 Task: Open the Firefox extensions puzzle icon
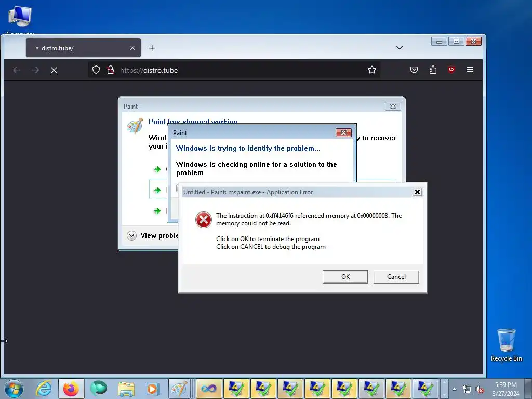tap(433, 70)
